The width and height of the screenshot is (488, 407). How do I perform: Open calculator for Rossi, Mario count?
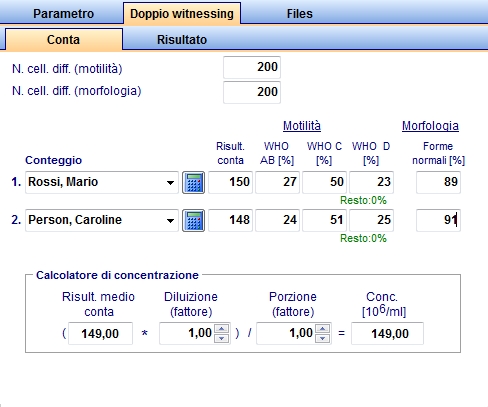click(x=193, y=182)
